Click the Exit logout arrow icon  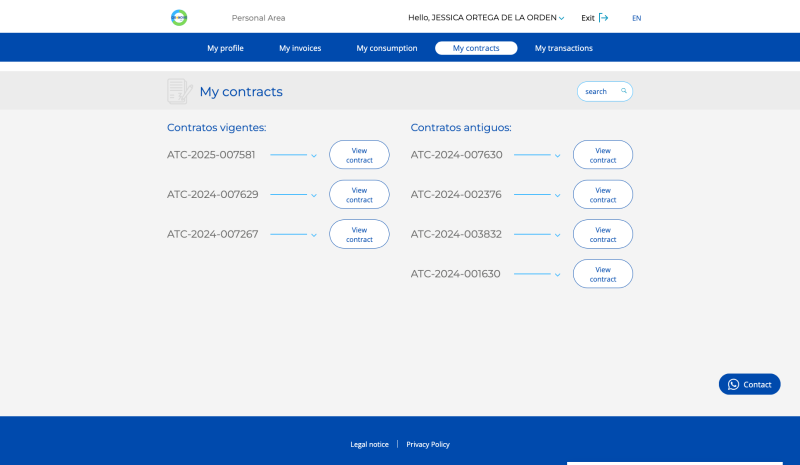[x=603, y=18]
